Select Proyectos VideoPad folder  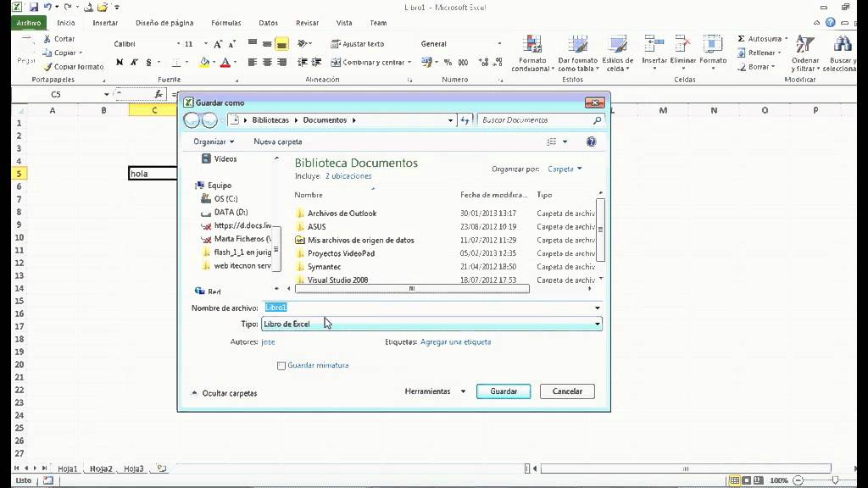pos(341,253)
